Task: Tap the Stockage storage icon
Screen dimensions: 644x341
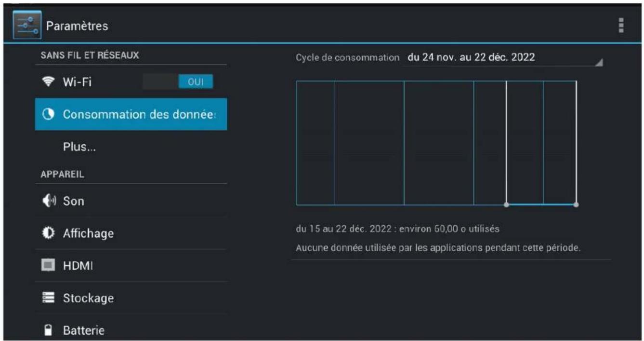Action: [x=48, y=298]
